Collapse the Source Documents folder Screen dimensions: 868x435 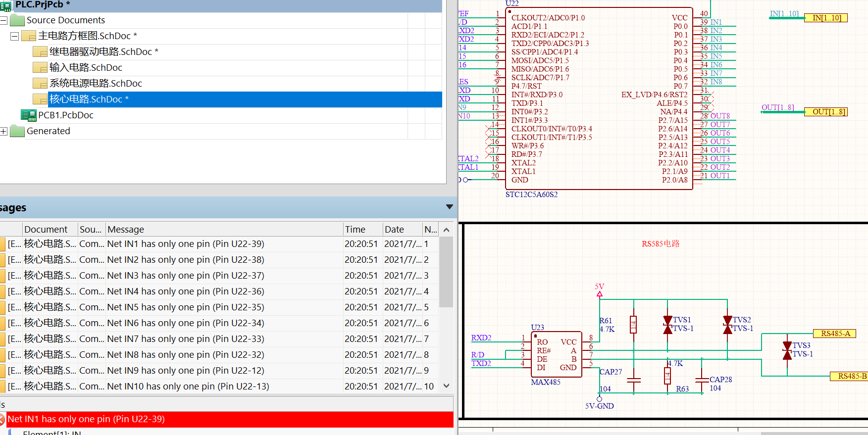coord(3,20)
